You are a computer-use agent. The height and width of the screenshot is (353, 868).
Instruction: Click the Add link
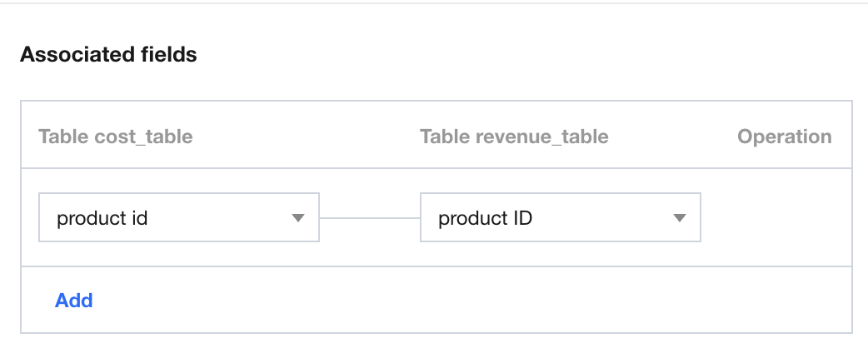[x=73, y=301]
